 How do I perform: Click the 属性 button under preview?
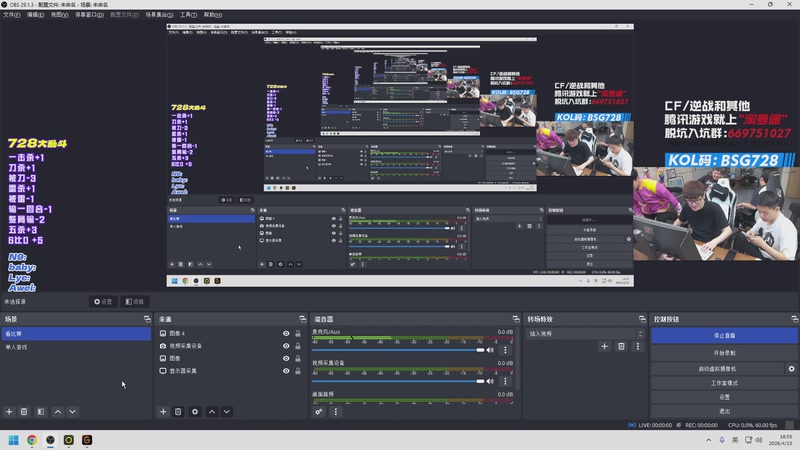(103, 302)
